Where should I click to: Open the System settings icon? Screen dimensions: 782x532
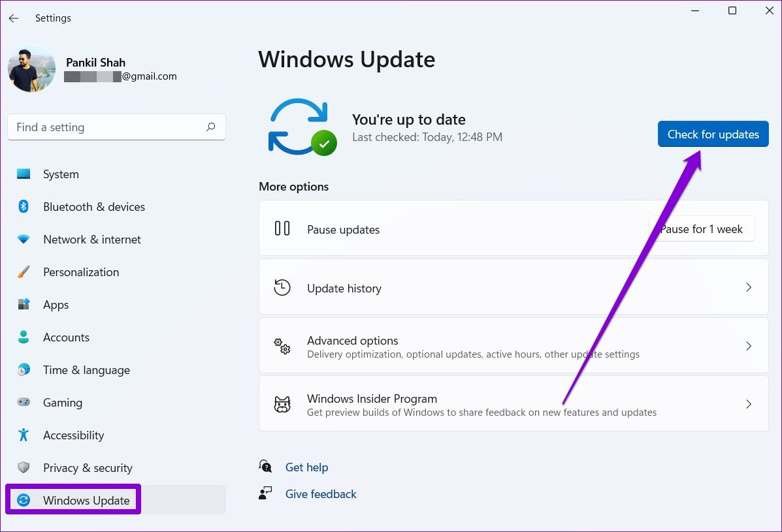coord(24,174)
